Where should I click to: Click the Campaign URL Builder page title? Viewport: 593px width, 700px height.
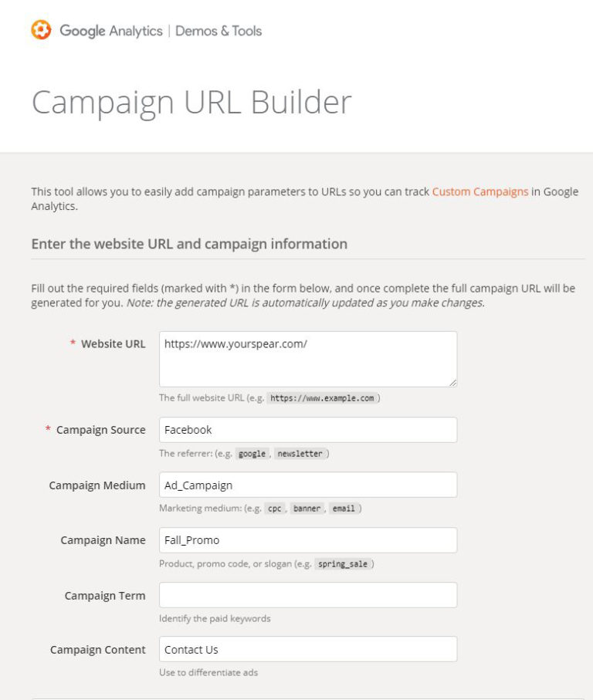[x=191, y=101]
